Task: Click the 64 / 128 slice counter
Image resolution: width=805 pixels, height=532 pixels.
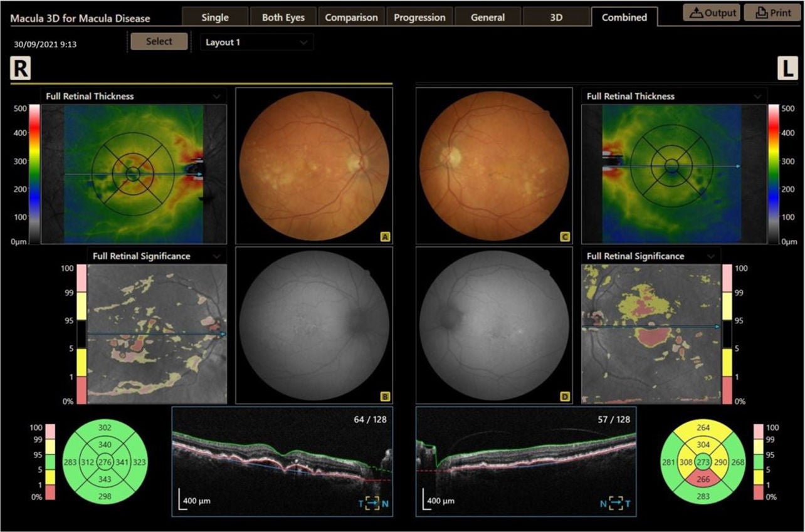Action: coord(370,419)
